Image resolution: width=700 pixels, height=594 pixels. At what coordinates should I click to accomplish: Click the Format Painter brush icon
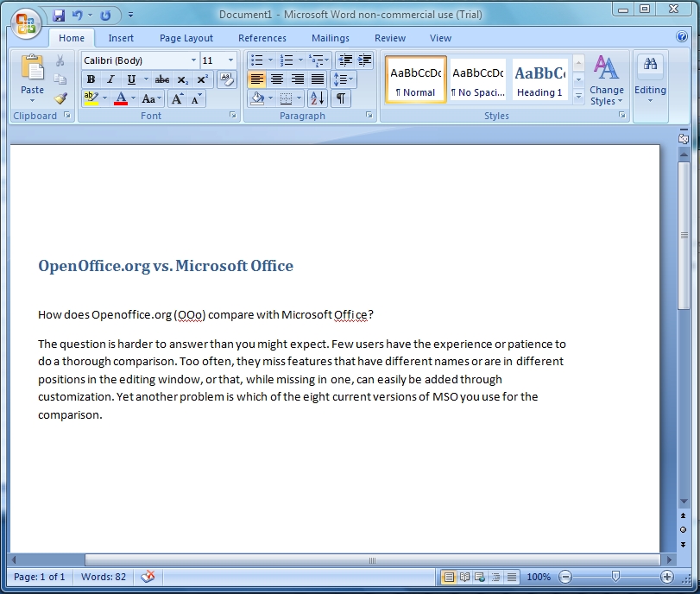60,98
